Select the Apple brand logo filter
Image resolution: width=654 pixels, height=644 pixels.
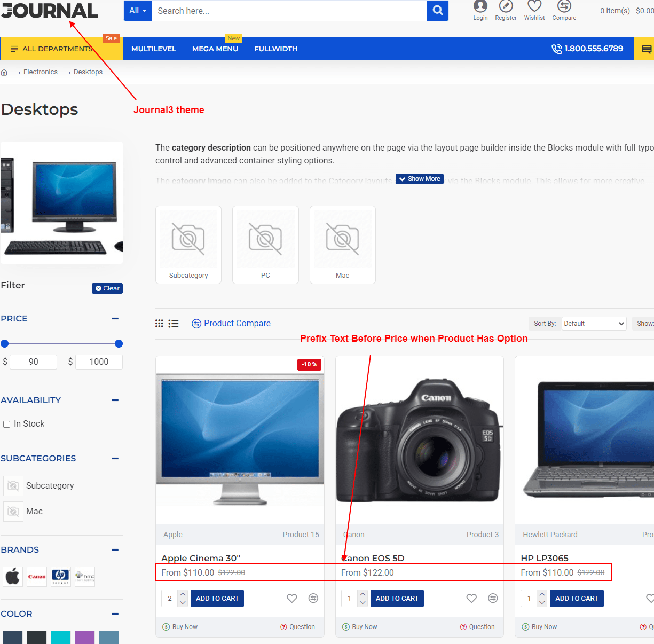click(x=13, y=577)
